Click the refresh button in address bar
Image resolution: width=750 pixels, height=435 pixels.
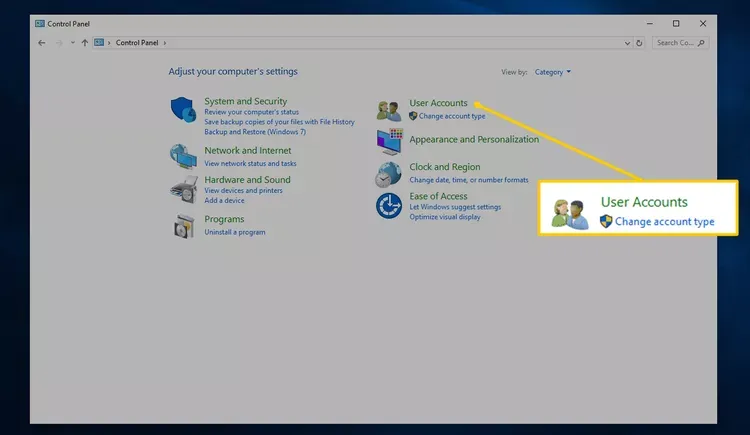pyautogui.click(x=639, y=43)
